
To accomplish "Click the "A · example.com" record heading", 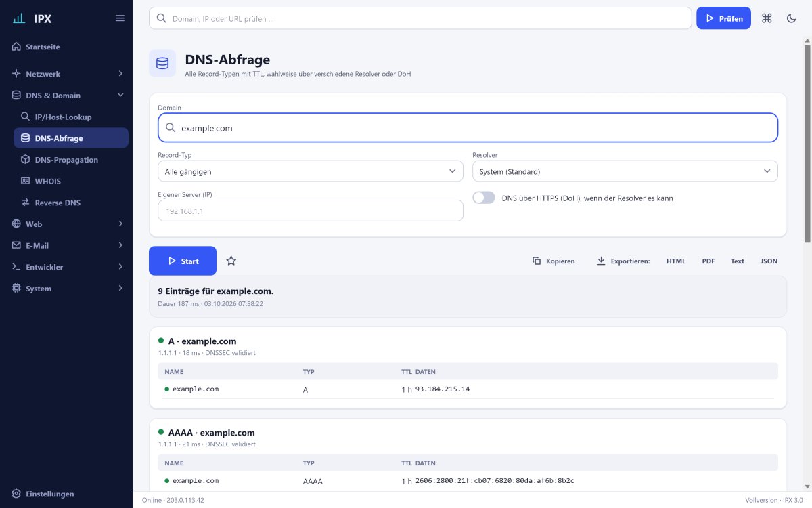I will [202, 341].
